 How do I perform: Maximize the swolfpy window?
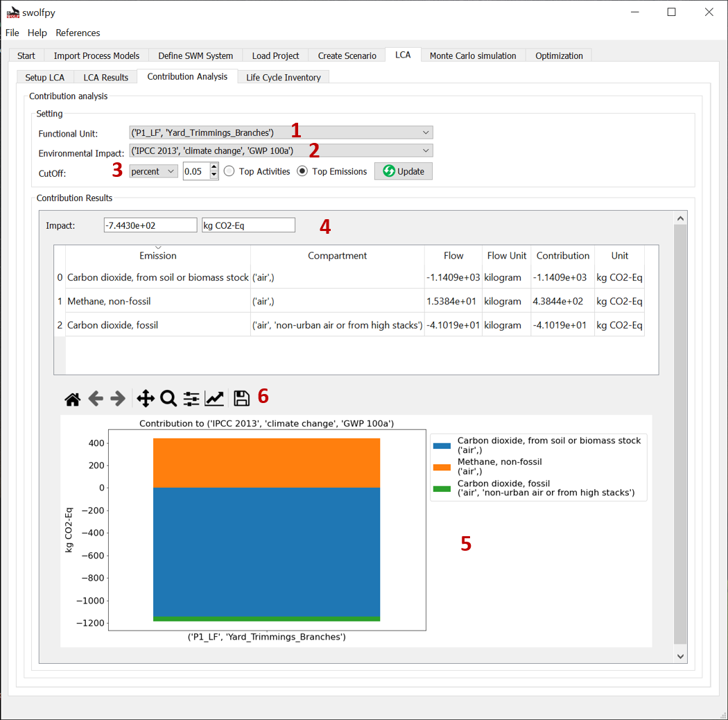671,12
